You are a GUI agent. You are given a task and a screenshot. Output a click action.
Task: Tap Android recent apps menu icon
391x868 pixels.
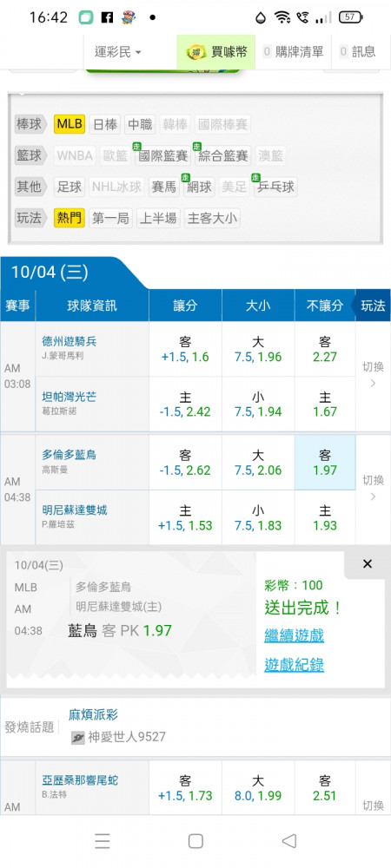pos(103,841)
